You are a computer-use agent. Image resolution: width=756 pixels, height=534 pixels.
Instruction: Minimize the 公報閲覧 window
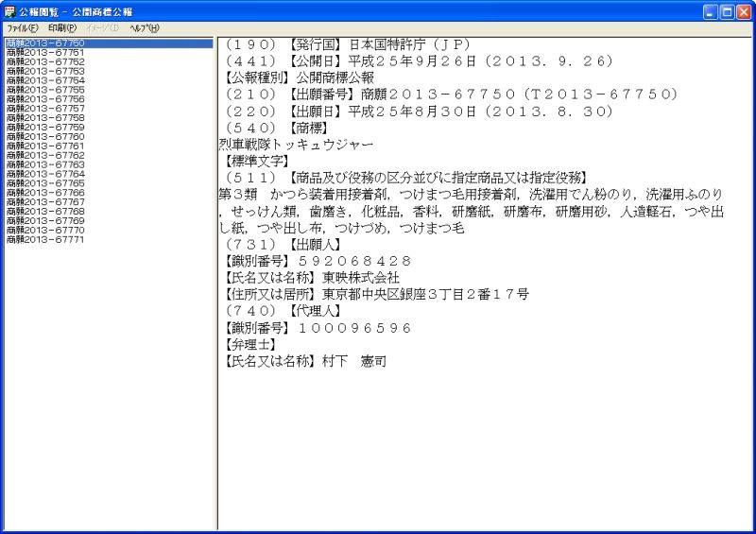(x=711, y=12)
